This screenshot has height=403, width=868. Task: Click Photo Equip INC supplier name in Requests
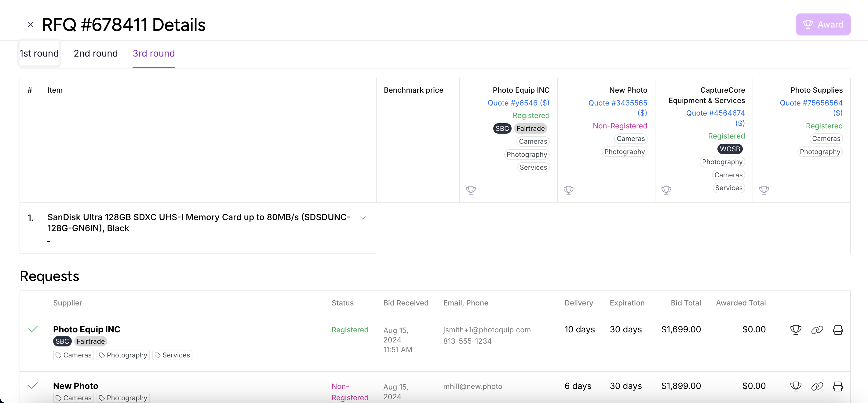(x=87, y=329)
